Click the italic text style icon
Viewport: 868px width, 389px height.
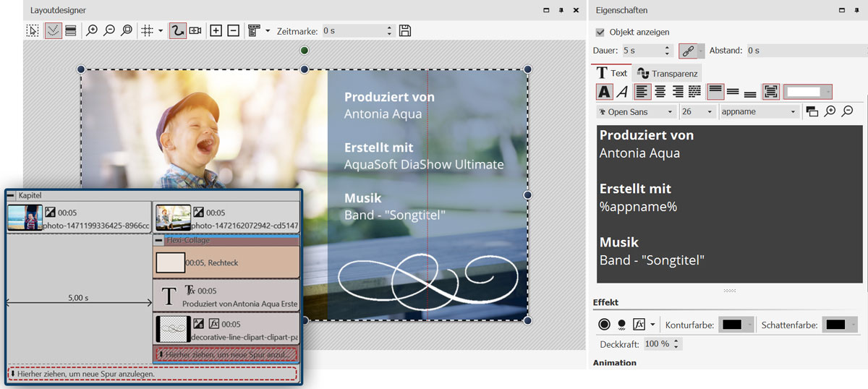(622, 92)
